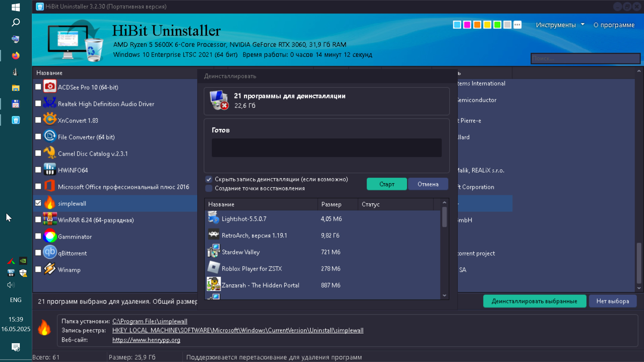
Task: Open the О программе menu
Action: click(x=614, y=25)
